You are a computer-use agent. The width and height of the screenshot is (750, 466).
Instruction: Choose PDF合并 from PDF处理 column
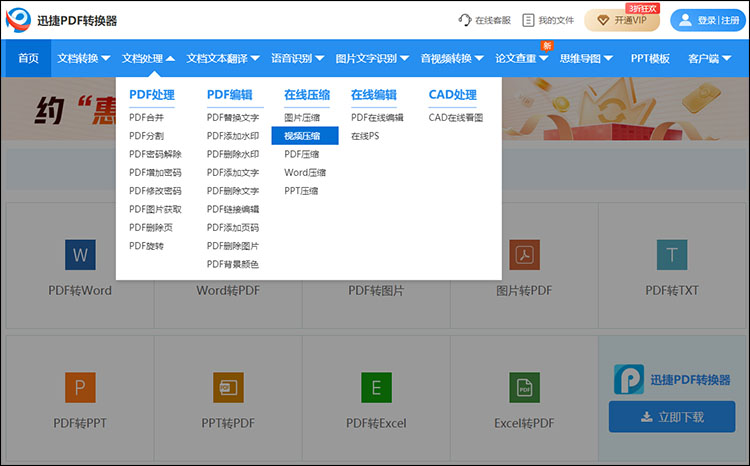[146, 118]
